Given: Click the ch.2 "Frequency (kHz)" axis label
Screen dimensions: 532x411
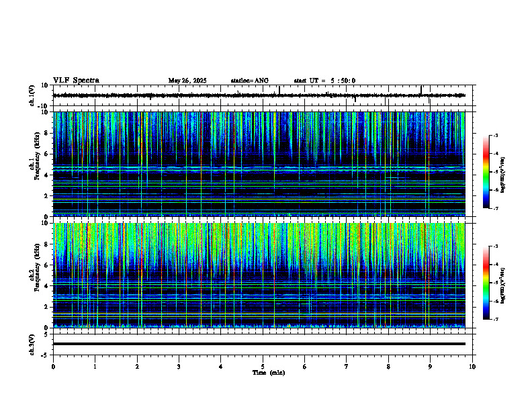Looking at the screenshot, I should tap(37, 267).
